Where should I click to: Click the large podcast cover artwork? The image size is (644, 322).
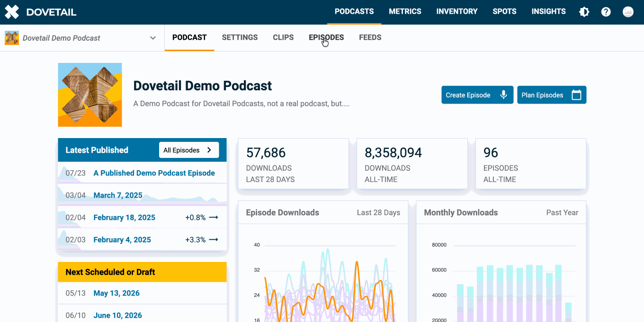[x=90, y=95]
